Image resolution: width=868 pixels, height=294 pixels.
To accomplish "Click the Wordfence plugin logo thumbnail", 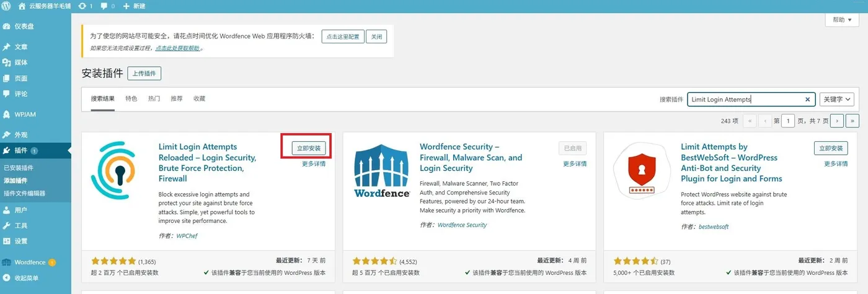I will 382,170.
